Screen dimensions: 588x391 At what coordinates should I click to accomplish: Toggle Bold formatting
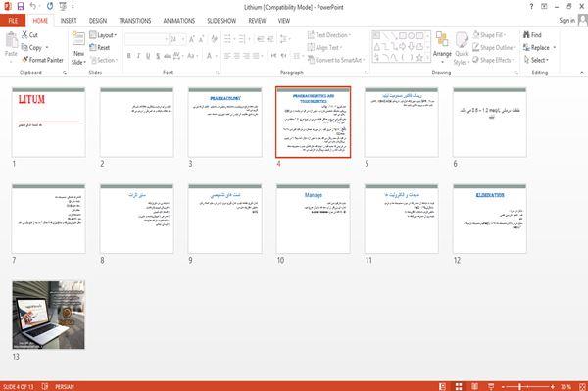(x=129, y=56)
